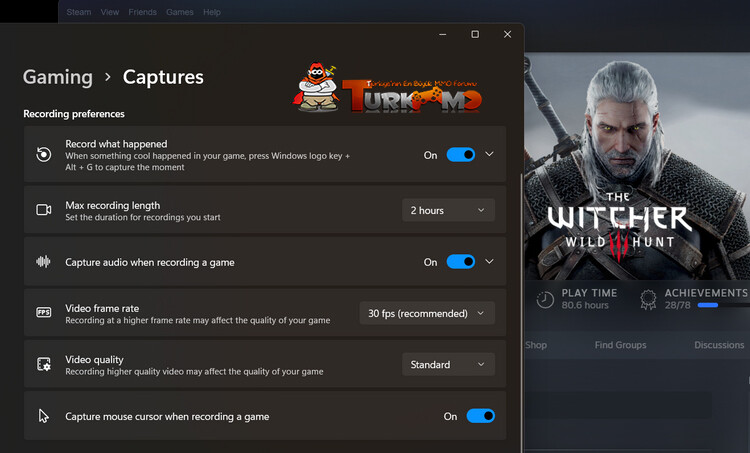
Task: Expand the Record what happened options chevron
Action: (489, 154)
